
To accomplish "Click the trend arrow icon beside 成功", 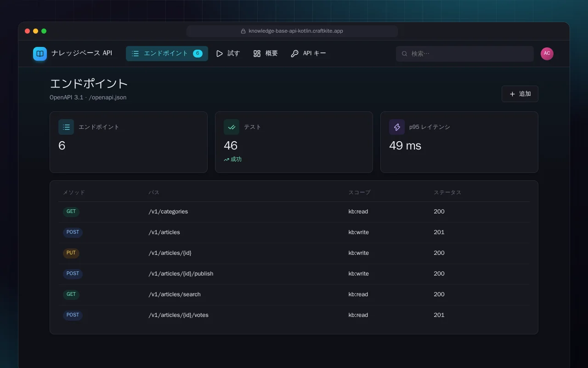I will (226, 160).
